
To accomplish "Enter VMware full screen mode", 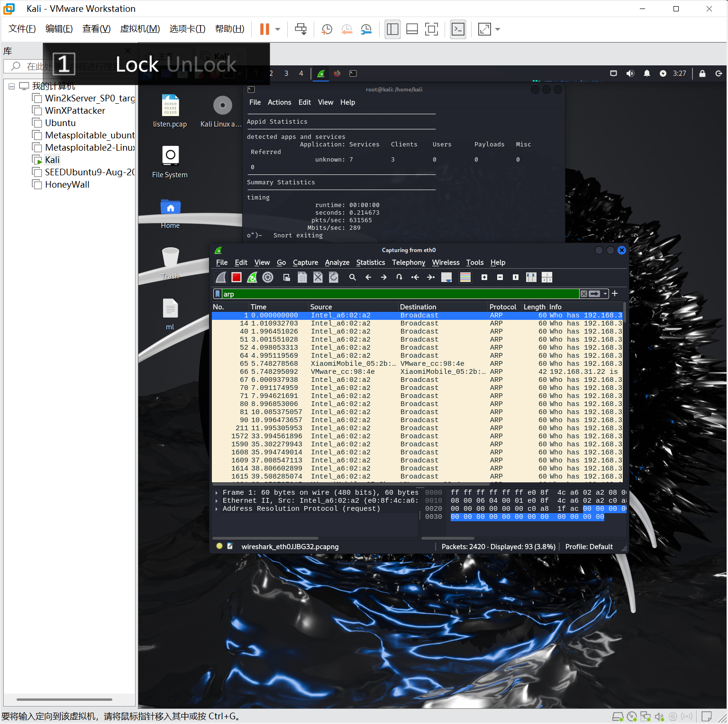I will [432, 29].
